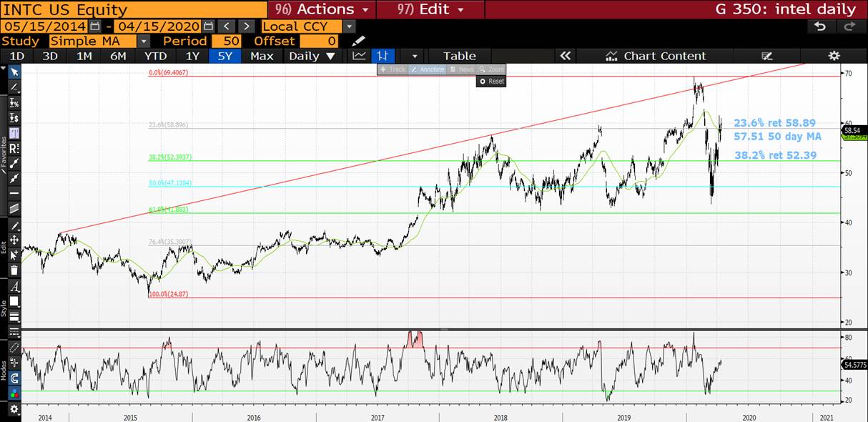This screenshot has height=422, width=868.
Task: Click Zoom in the floating chart toolbar
Action: 491,69
